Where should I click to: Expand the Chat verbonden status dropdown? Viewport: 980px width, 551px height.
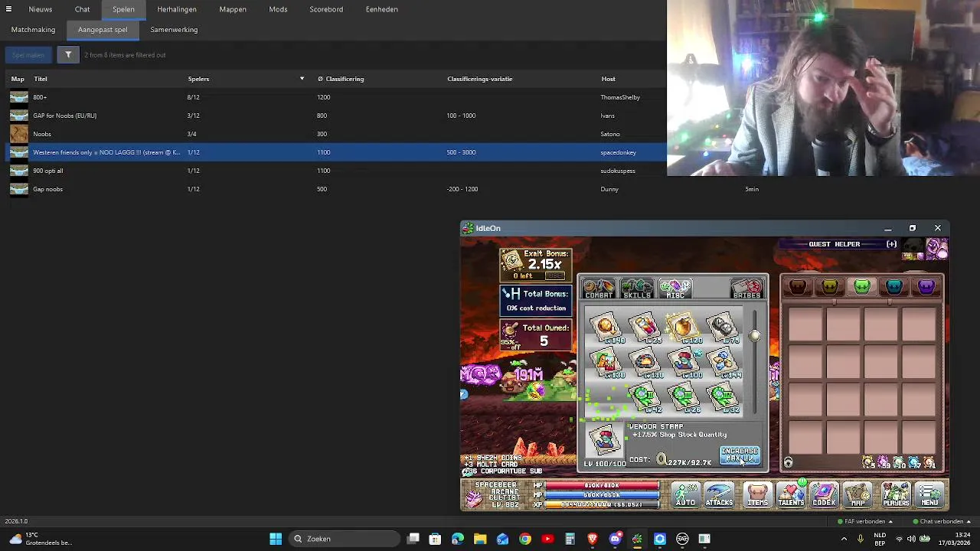[x=942, y=521]
